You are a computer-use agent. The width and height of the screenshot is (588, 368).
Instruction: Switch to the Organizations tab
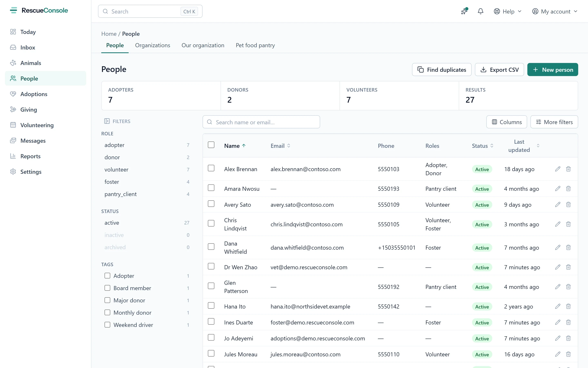click(153, 45)
